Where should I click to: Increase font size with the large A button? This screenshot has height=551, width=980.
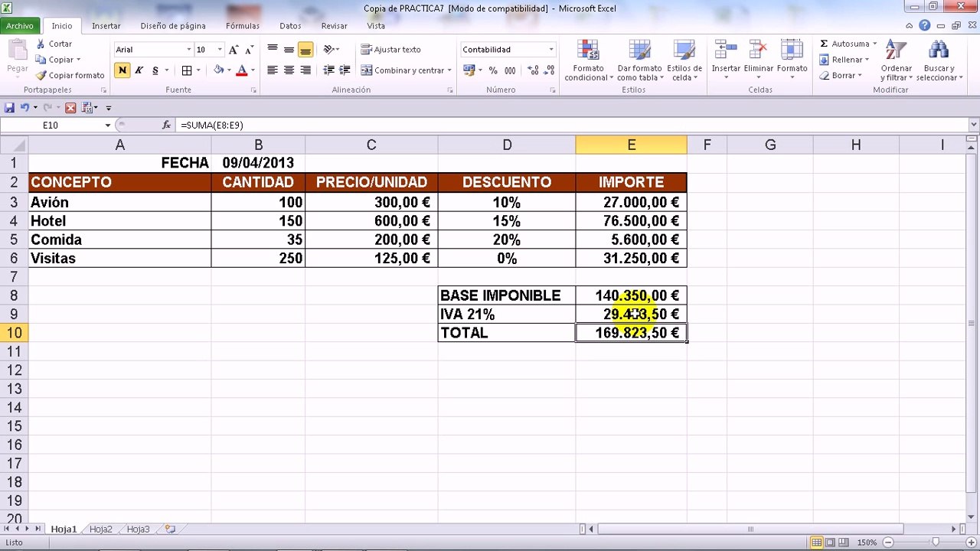pos(234,50)
